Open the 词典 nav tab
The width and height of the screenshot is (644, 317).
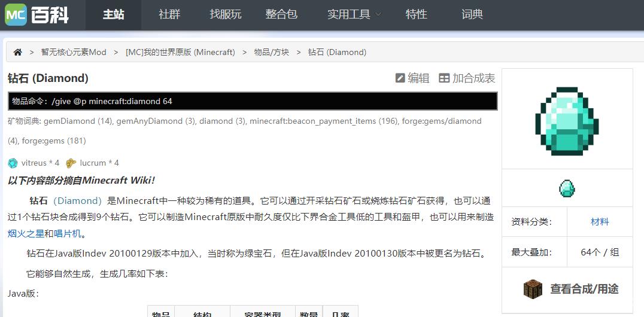click(x=472, y=15)
